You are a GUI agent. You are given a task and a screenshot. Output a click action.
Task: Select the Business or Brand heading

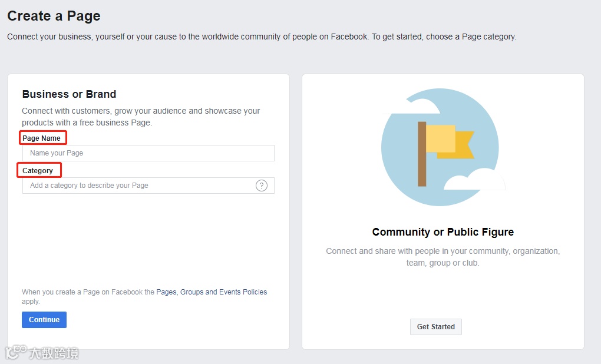click(x=69, y=94)
